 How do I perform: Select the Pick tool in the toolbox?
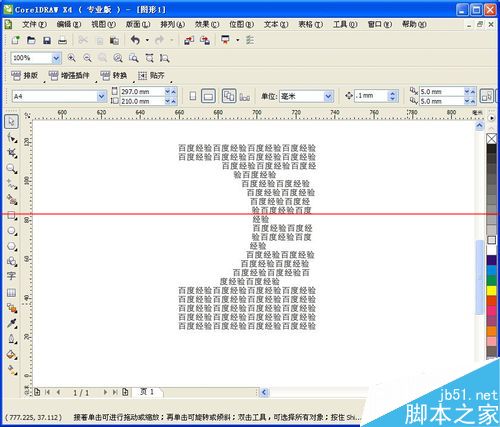[11, 122]
